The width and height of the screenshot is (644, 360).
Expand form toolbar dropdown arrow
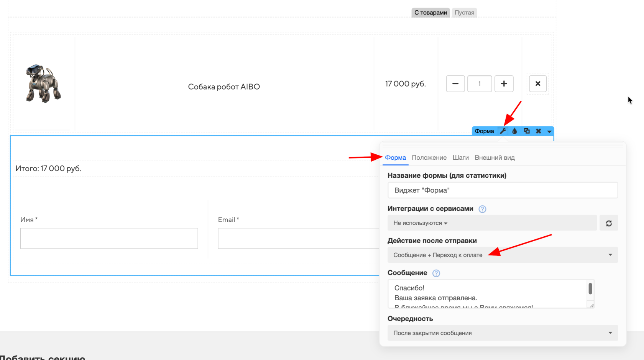[x=549, y=131]
